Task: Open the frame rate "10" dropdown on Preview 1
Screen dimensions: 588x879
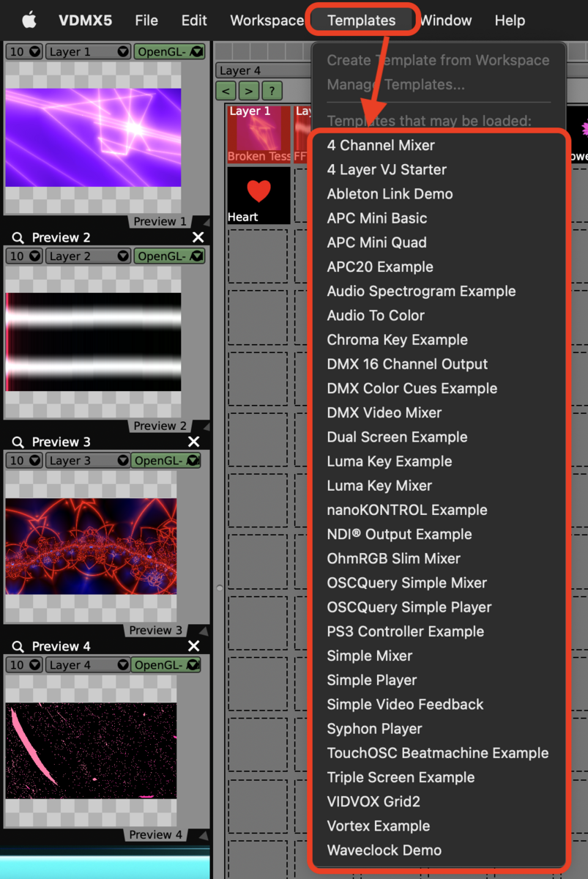Action: tap(23, 51)
